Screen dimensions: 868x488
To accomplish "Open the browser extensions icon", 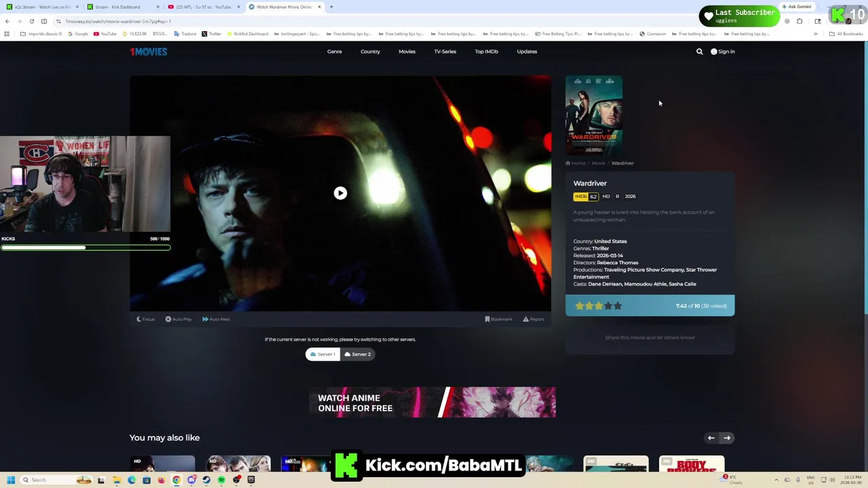I will coord(800,21).
